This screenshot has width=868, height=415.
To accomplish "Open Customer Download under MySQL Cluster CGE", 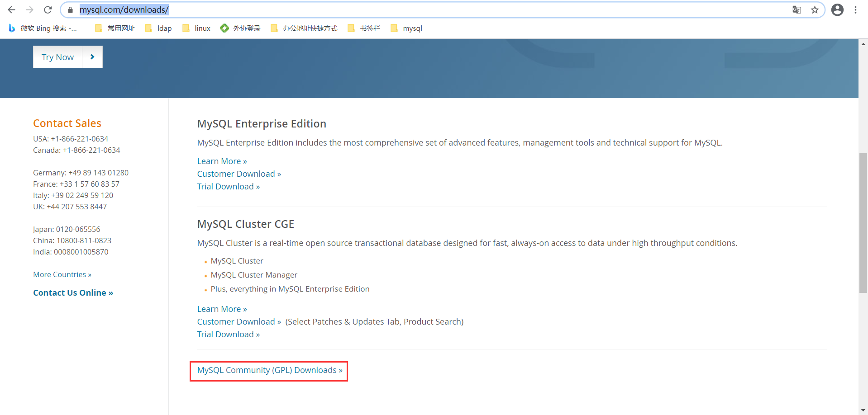I will (239, 322).
